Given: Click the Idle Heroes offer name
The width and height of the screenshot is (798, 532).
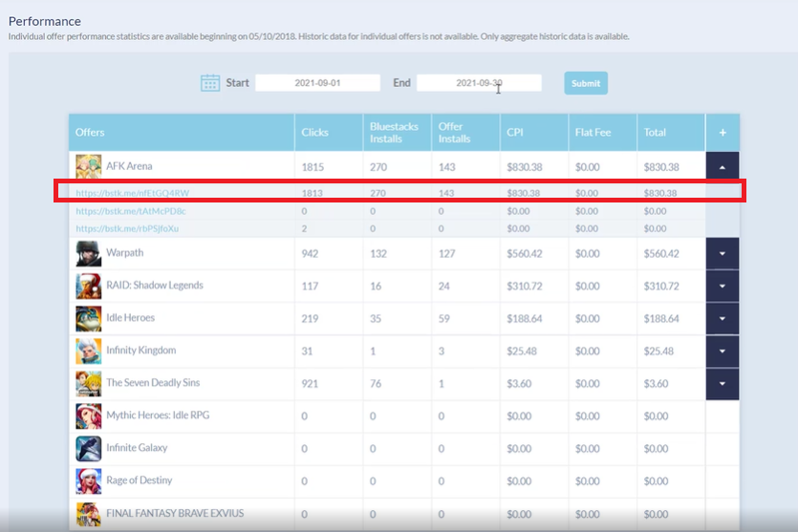Looking at the screenshot, I should 130,318.
